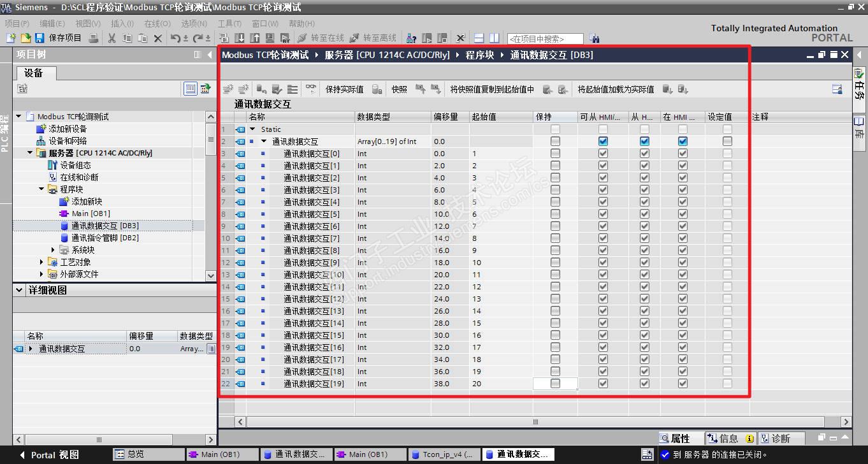Collapse Modbus TCP轮询测试 project tree node

[18, 117]
